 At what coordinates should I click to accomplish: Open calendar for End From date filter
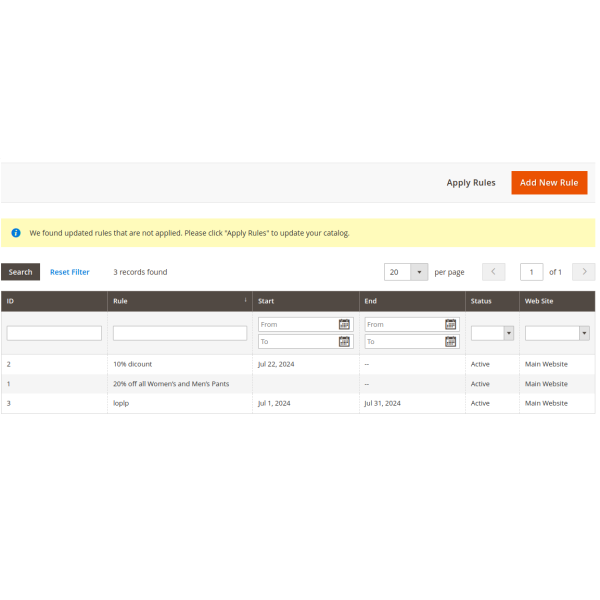451,325
